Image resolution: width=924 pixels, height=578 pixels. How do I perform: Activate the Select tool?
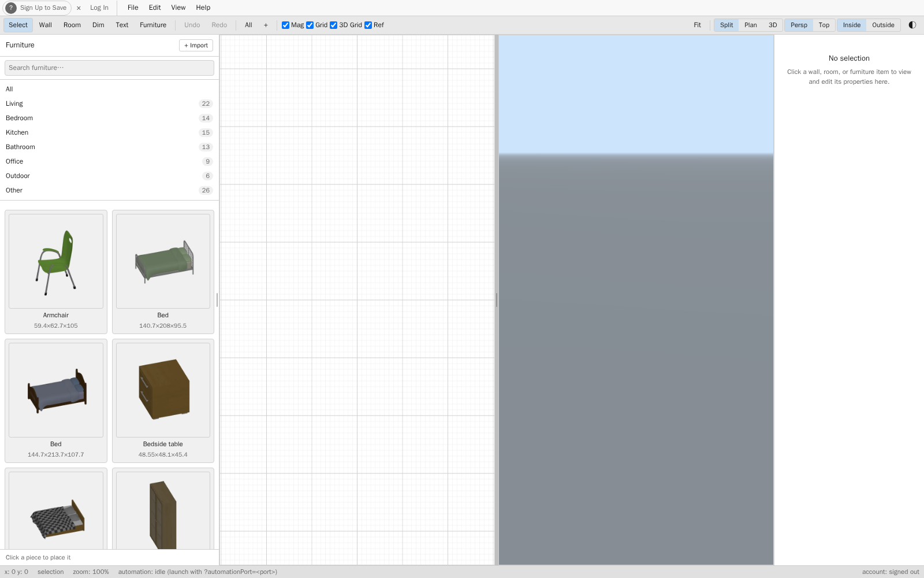click(x=18, y=25)
